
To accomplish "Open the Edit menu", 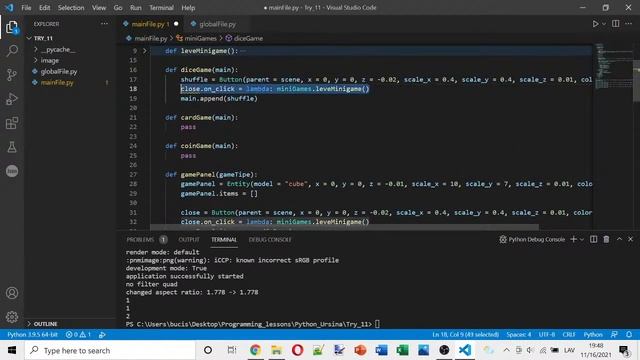I will (44, 7).
